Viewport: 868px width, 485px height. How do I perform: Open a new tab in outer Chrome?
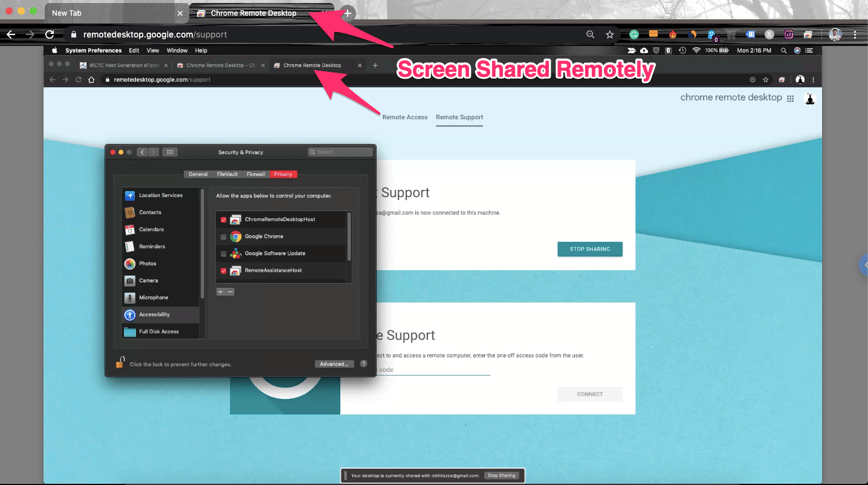[x=348, y=13]
